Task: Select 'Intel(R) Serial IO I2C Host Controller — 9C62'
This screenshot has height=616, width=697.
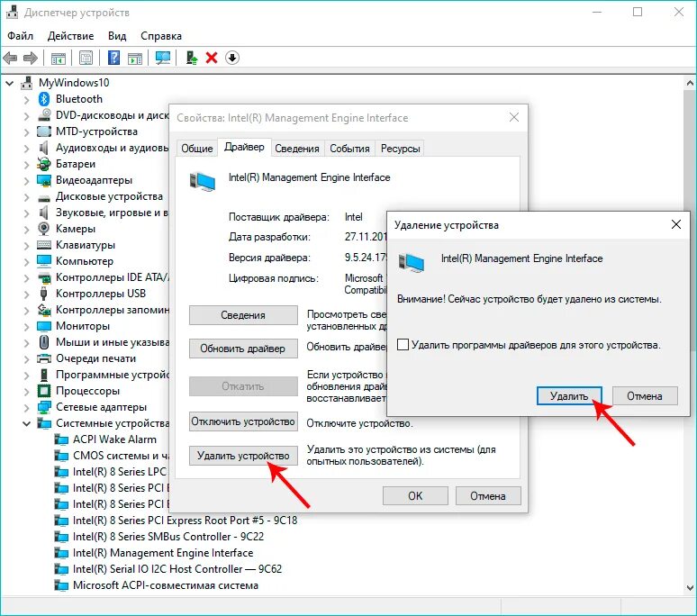Action: coord(177,569)
